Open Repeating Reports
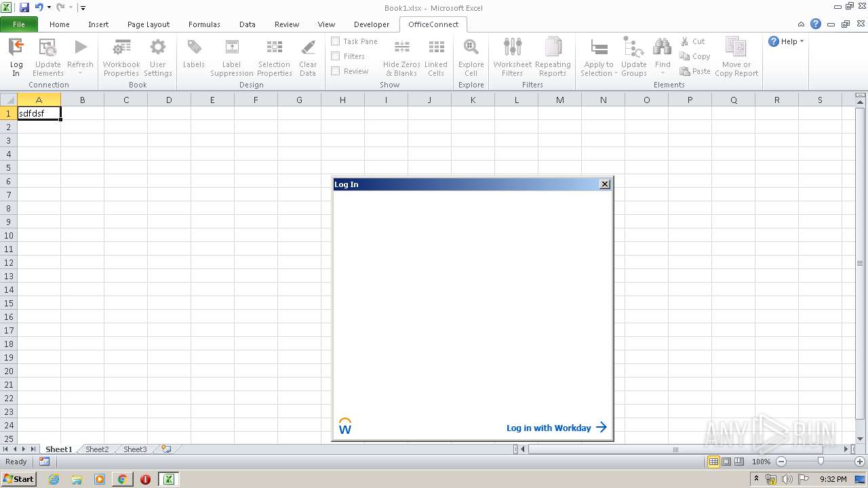 553,57
